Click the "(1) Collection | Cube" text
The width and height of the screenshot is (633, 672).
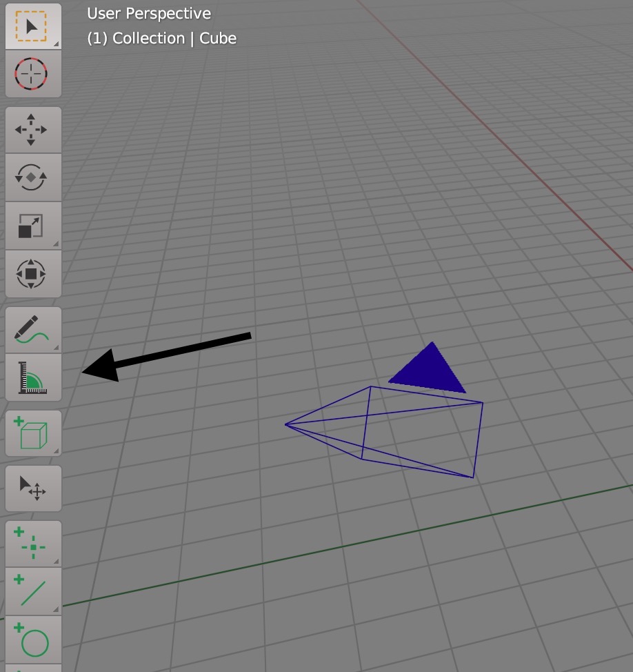161,39
